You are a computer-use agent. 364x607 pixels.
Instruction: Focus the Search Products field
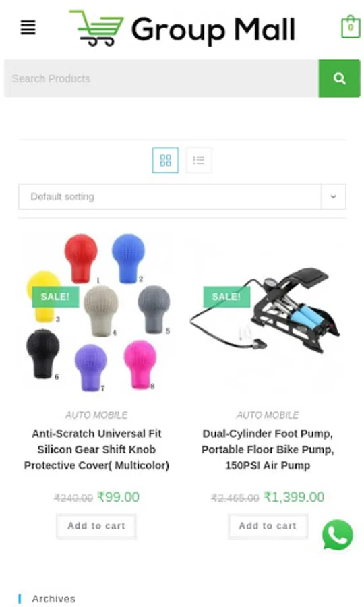(x=161, y=79)
